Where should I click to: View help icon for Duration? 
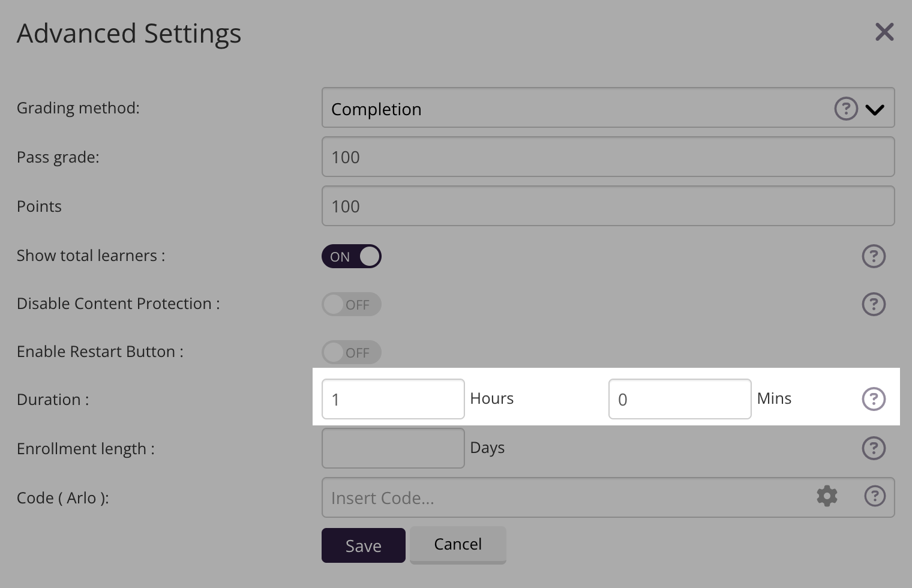874,399
